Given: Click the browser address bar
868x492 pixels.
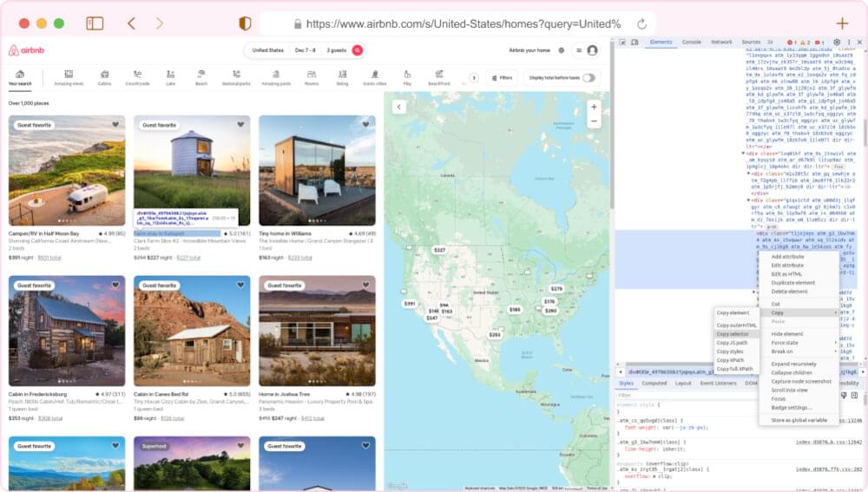Looking at the screenshot, I should (457, 23).
